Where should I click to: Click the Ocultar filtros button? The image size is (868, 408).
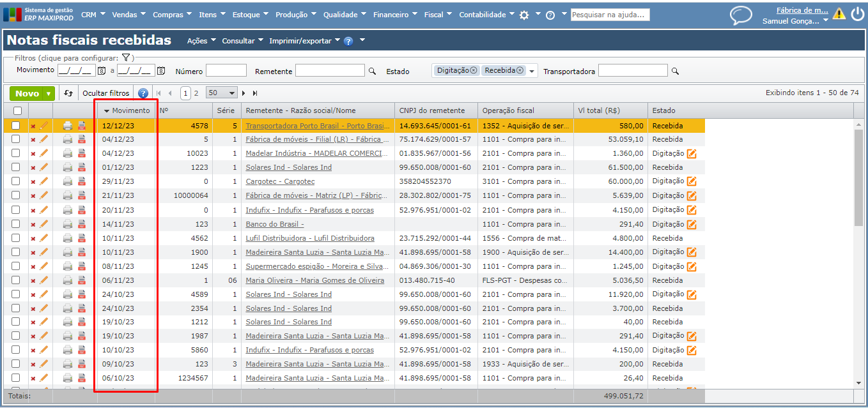[106, 93]
